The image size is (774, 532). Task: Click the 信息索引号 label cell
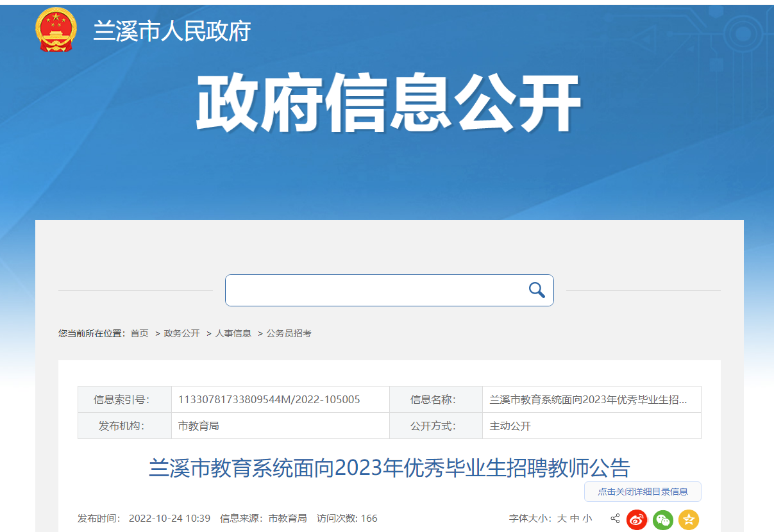point(124,399)
